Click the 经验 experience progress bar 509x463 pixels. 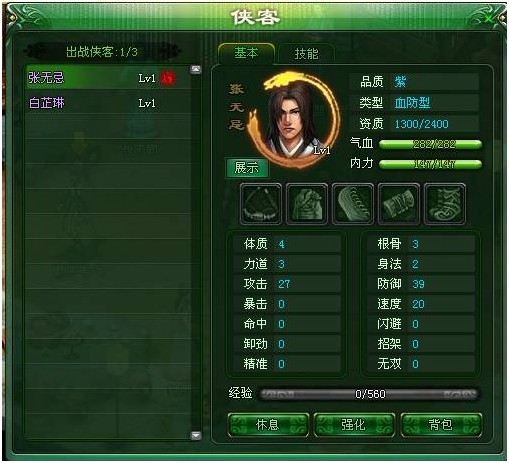pos(369,394)
